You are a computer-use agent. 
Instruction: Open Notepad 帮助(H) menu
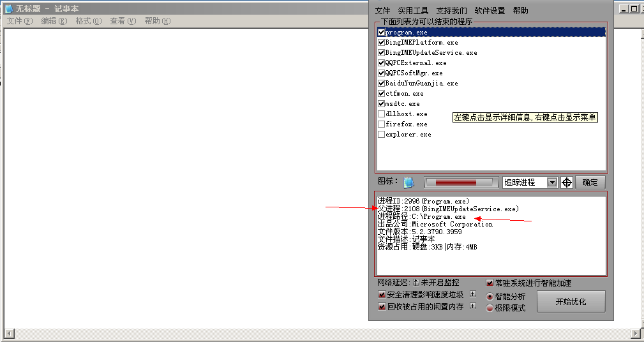coord(157,21)
